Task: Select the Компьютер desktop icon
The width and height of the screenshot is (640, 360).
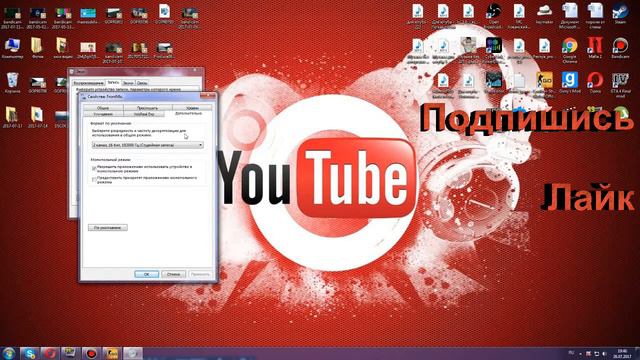Action: coord(12,48)
